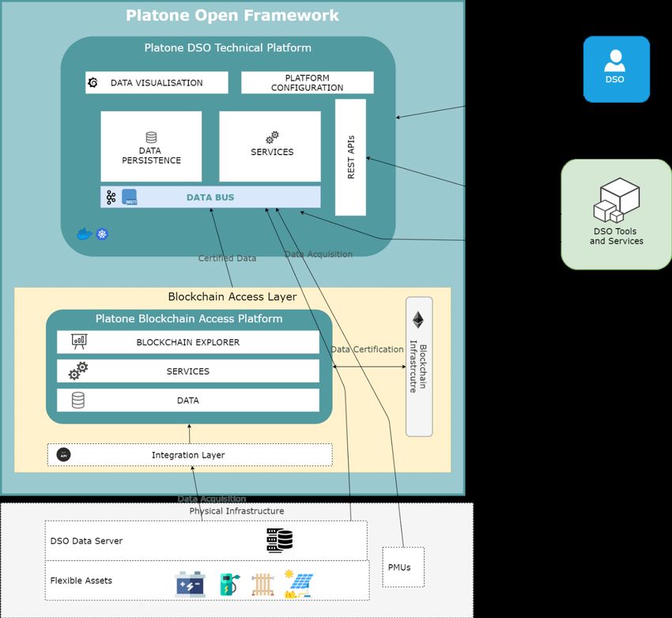This screenshot has height=618, width=672.
Task: Click the DATA VISUALISATION label
Action: [157, 83]
